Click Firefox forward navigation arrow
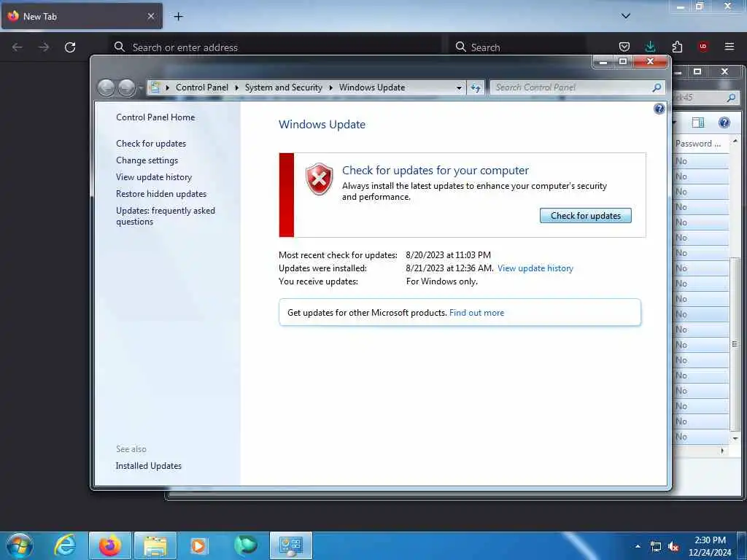The image size is (747, 560). point(44,47)
